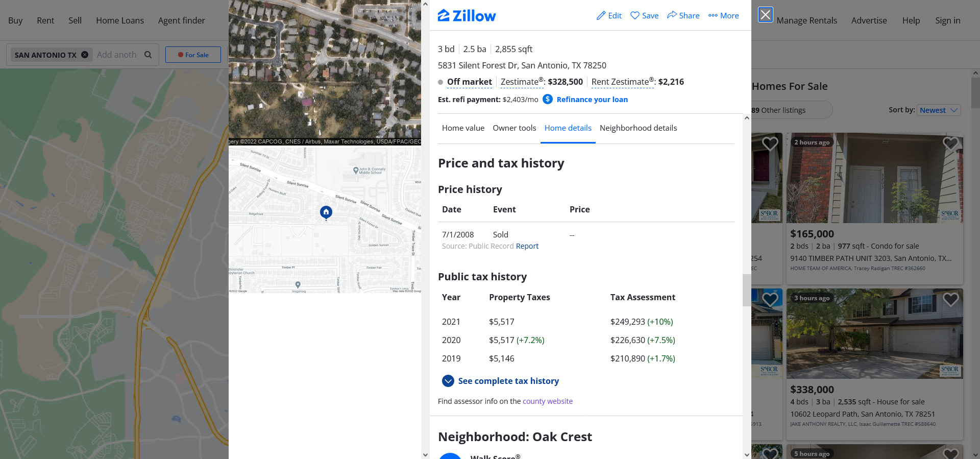Click the Edit pencil icon
Screen dimensions: 980x459
[x=601, y=16]
